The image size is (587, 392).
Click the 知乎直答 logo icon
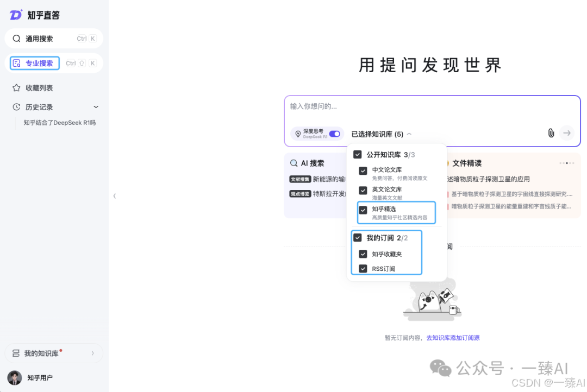(16, 15)
